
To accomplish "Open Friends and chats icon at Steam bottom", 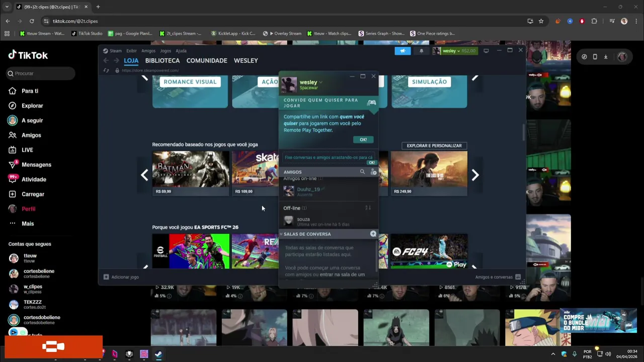I will coord(518,277).
